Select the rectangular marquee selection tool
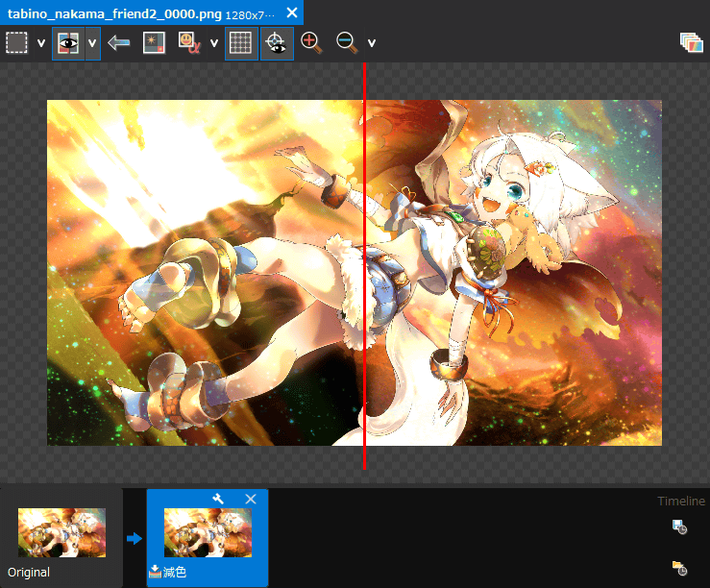The width and height of the screenshot is (710, 588). click(16, 43)
